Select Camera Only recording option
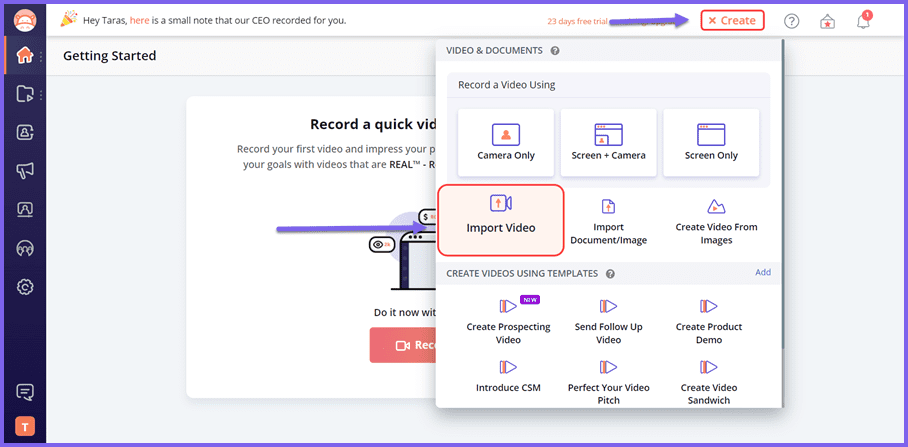 click(505, 142)
